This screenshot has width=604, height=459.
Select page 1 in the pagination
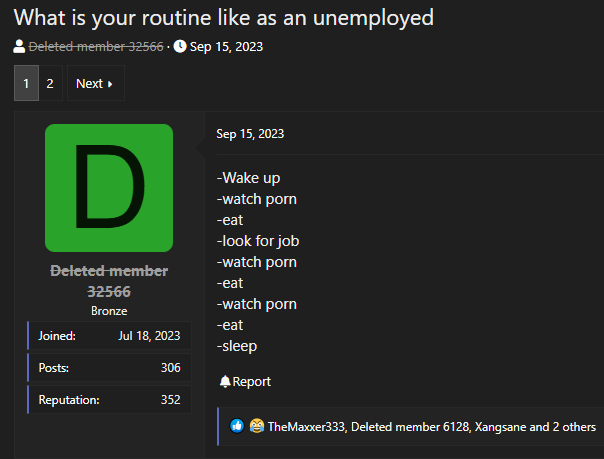click(x=26, y=83)
